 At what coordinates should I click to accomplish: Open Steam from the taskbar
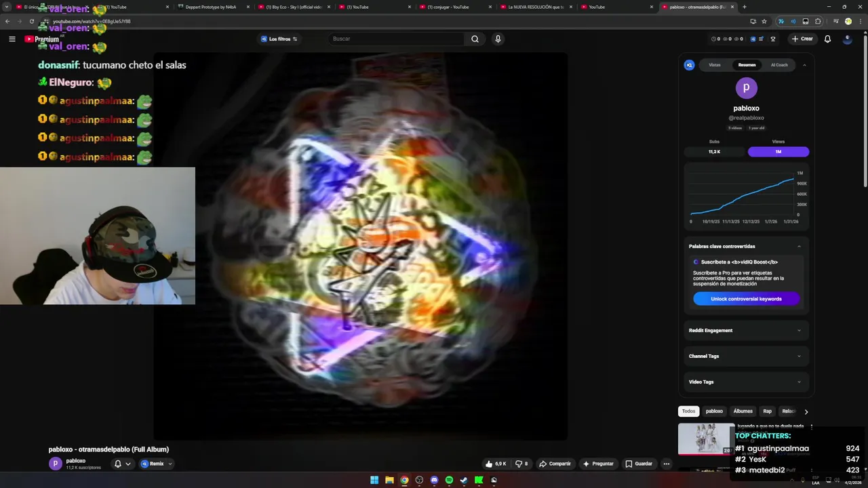(x=464, y=480)
